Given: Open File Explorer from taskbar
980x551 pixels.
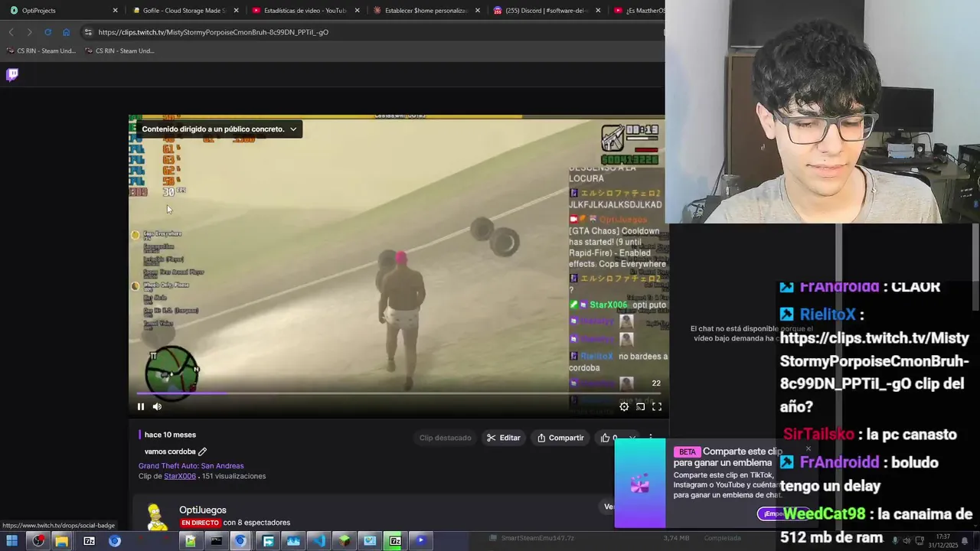Looking at the screenshot, I should [61, 541].
